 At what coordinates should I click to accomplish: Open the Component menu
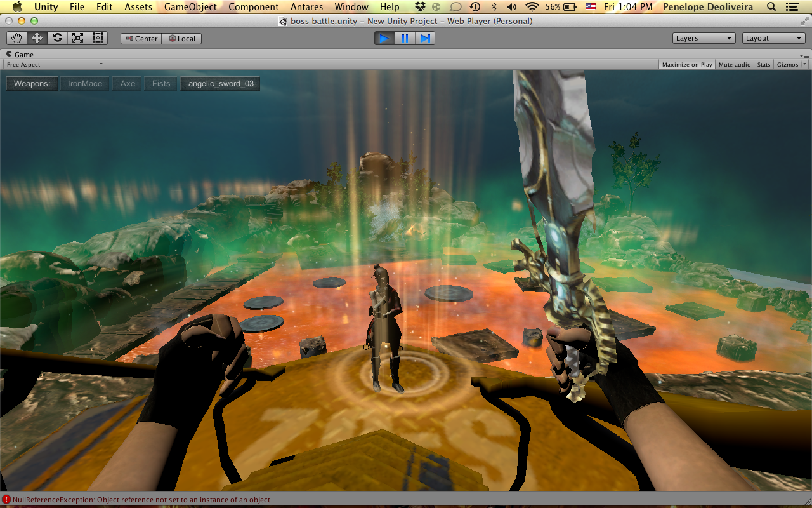pyautogui.click(x=253, y=7)
